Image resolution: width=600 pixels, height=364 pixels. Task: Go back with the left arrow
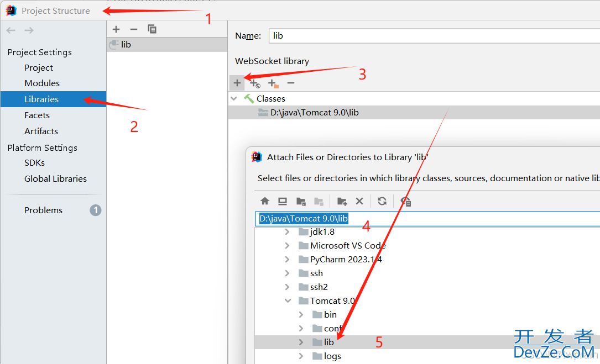11,30
